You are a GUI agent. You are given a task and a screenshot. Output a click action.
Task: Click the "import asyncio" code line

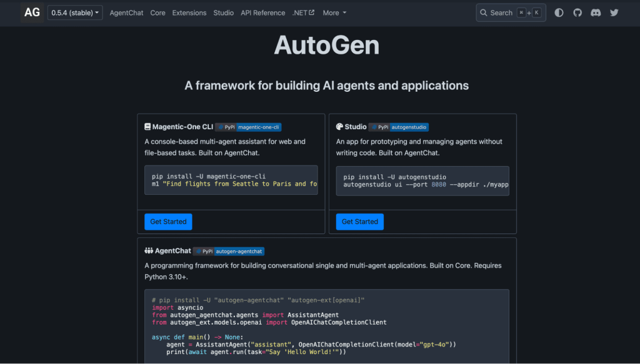pyautogui.click(x=177, y=308)
